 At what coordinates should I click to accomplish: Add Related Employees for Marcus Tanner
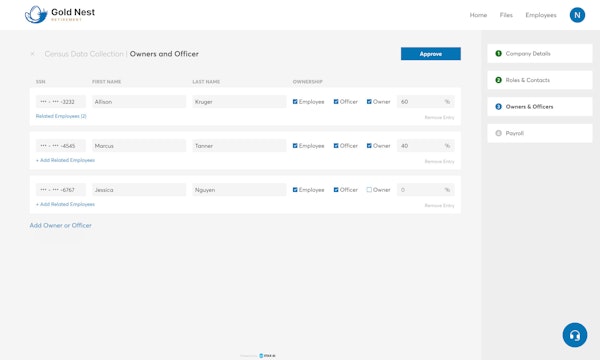click(x=65, y=160)
